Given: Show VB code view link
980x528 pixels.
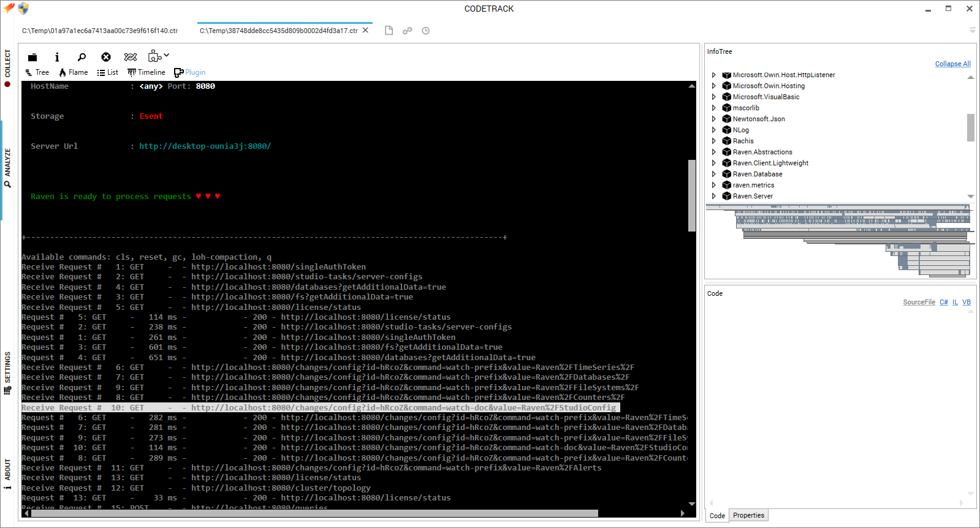Looking at the screenshot, I should coord(967,302).
